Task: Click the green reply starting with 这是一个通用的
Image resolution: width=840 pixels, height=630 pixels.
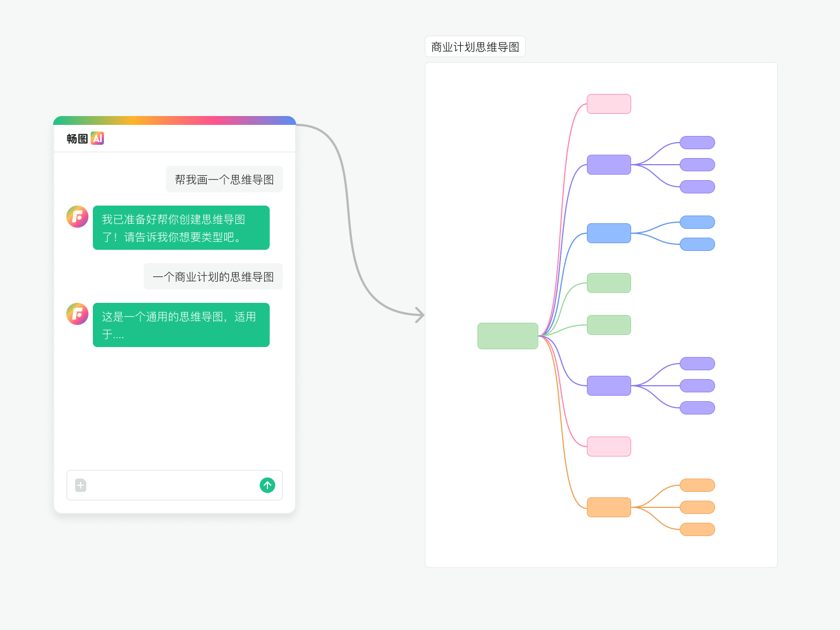Action: (181, 325)
